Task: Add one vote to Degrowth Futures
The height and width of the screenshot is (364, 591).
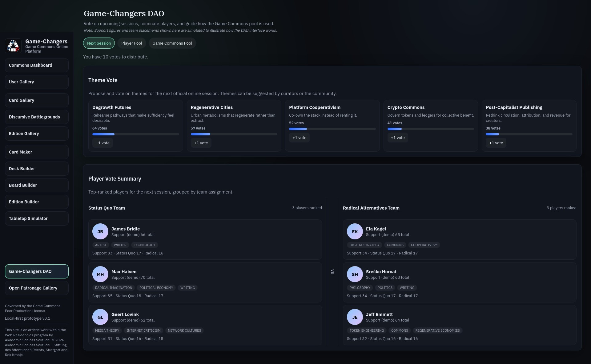Action: (x=103, y=143)
